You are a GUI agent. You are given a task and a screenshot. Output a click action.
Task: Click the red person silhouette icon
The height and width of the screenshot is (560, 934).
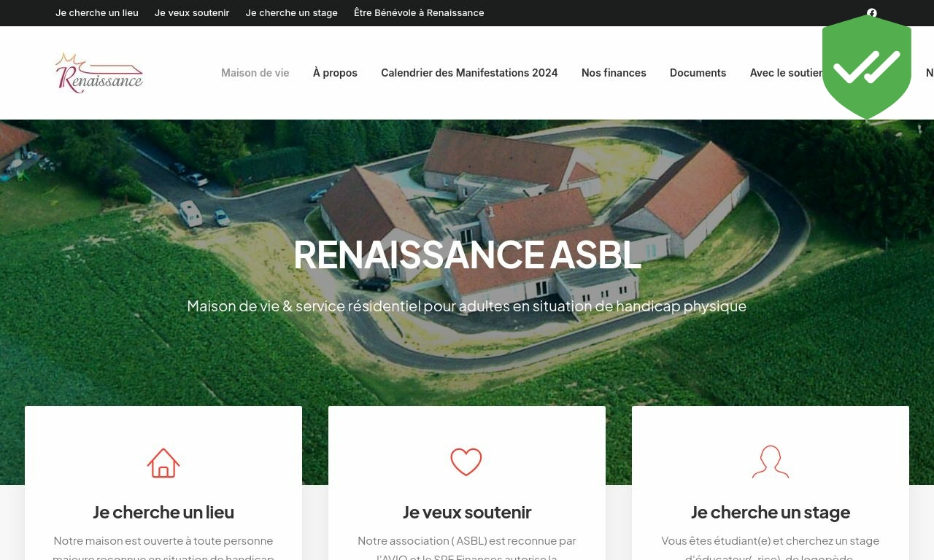771,462
